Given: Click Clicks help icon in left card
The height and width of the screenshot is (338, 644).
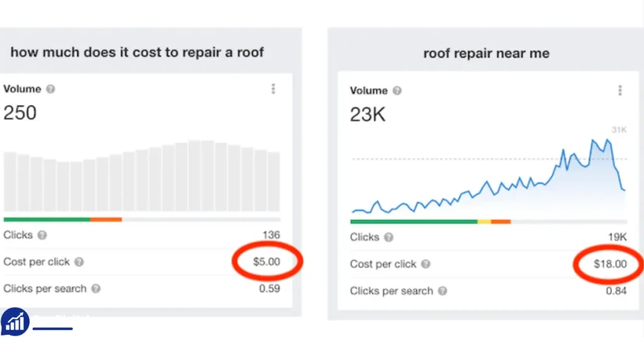Looking at the screenshot, I should [x=42, y=235].
